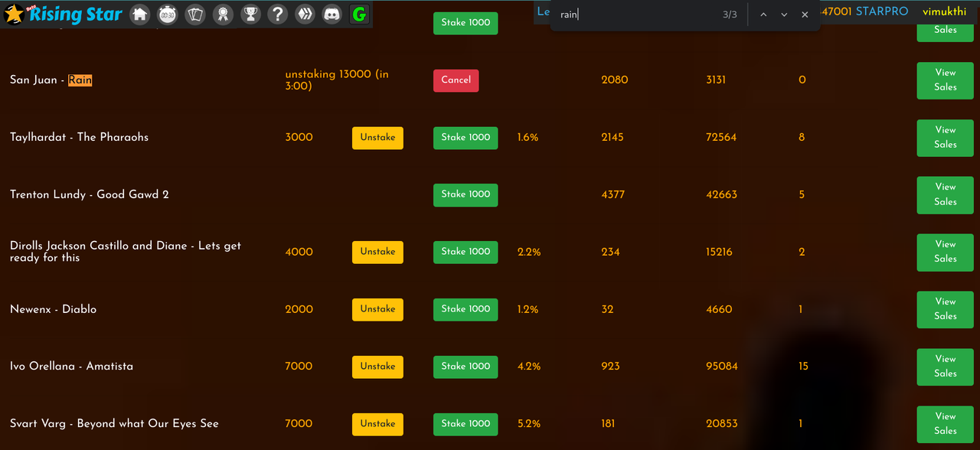Open the trophy leaderboard icon
The height and width of the screenshot is (450, 980).
[x=250, y=14]
